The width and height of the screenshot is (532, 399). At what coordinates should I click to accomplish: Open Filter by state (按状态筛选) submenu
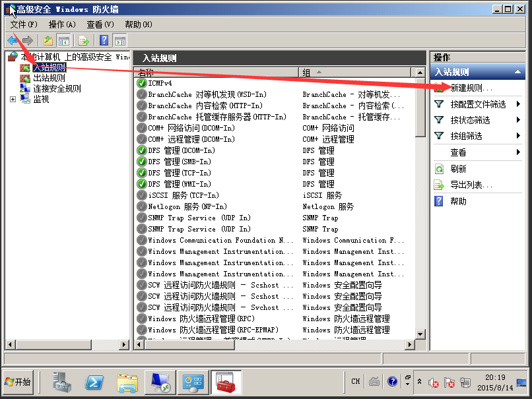click(x=478, y=120)
